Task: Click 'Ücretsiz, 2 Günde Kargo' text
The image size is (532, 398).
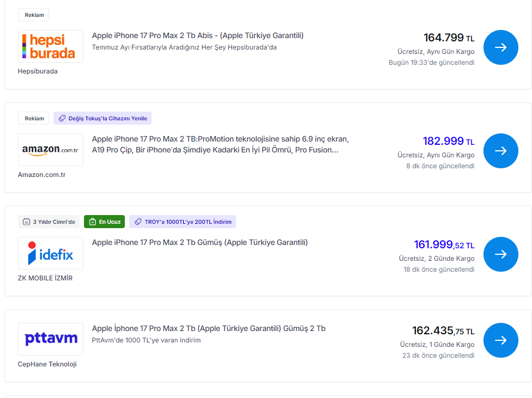Action: [x=437, y=258]
